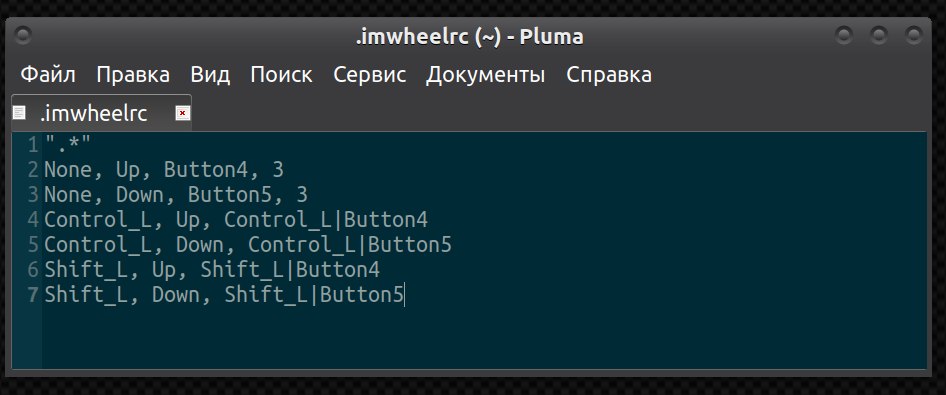Close the .imwheelrc tab with red x

(183, 113)
